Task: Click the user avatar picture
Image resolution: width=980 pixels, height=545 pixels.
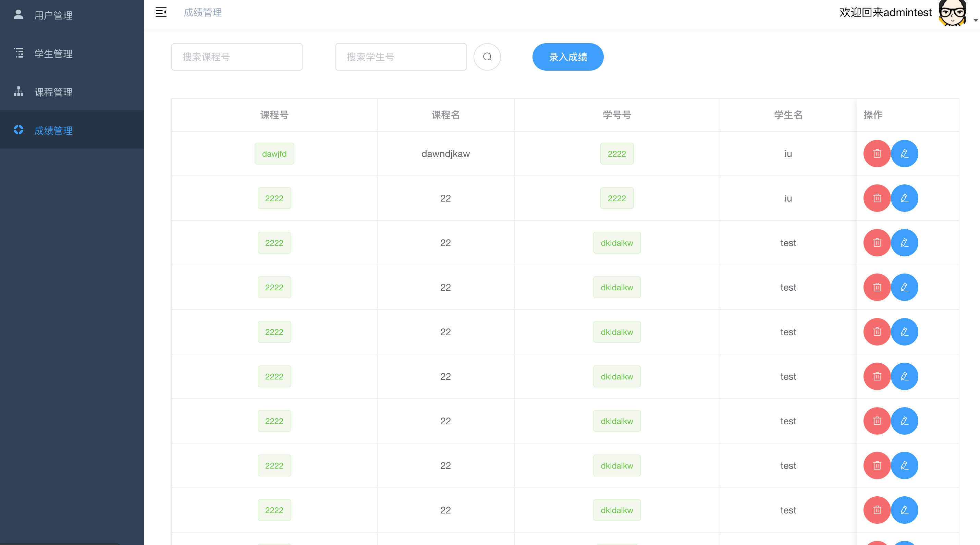Action: click(952, 13)
